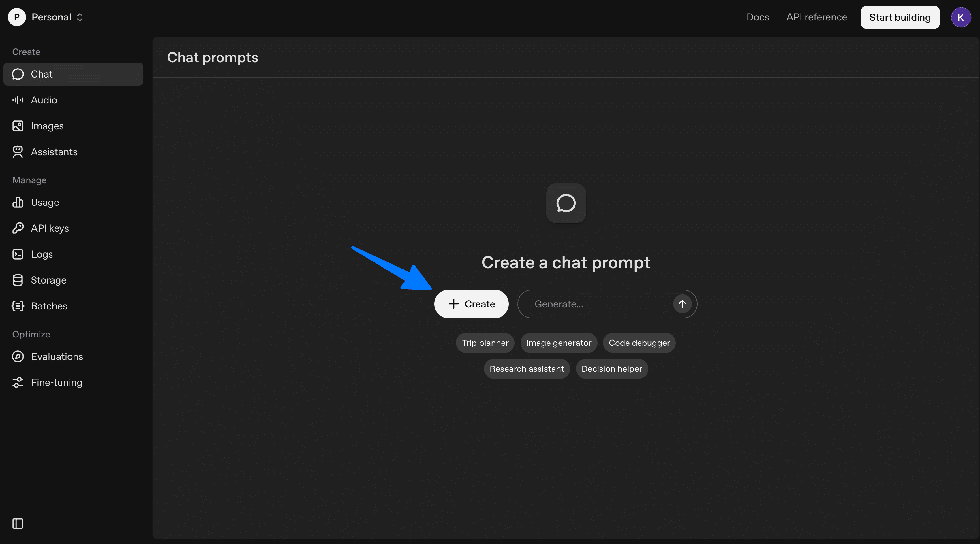Click the Storage database icon
Screen dimensions: 980x544
pos(18,280)
